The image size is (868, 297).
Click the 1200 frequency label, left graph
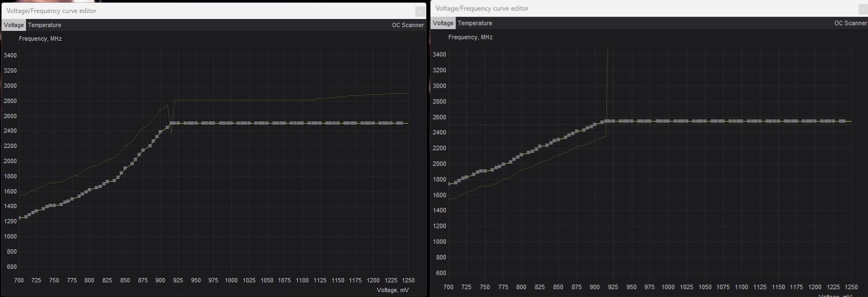[x=10, y=222]
